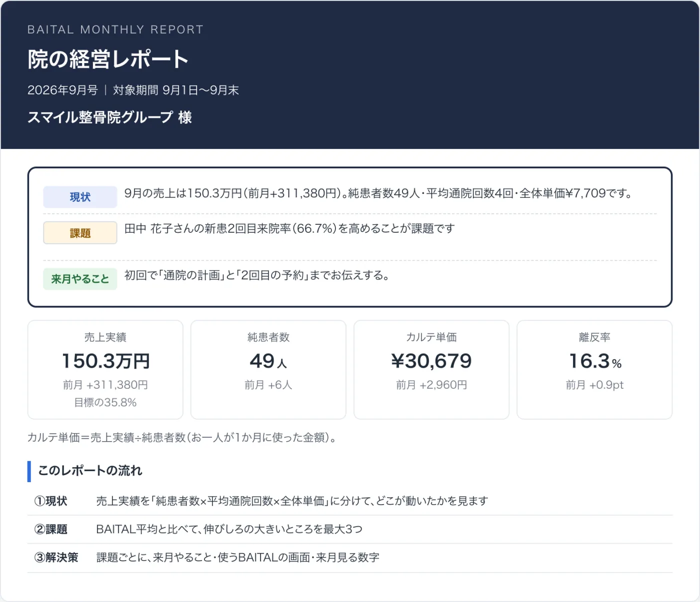This screenshot has width=700, height=602.
Task: Click the 初回で「通院の計画」 action sentence
Action: (x=257, y=275)
